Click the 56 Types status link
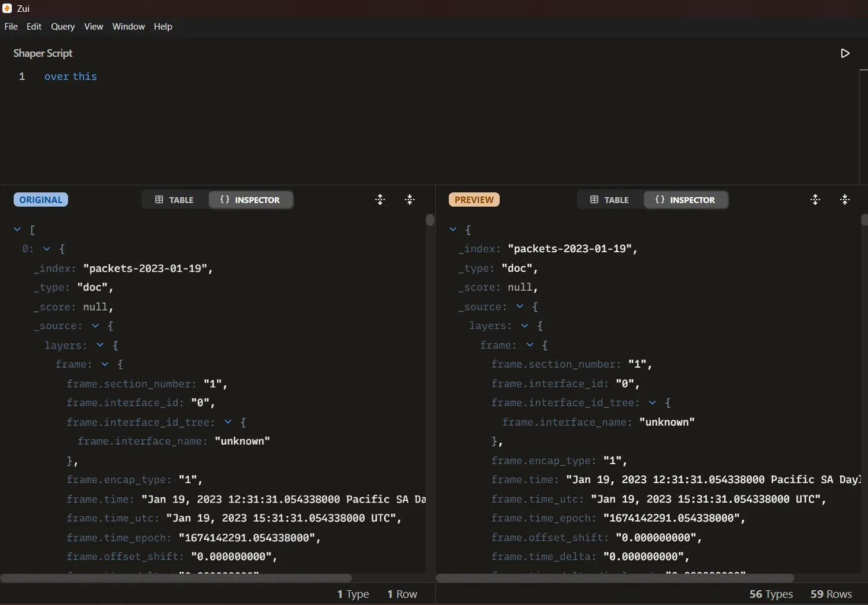The width and height of the screenshot is (868, 605). (771, 594)
